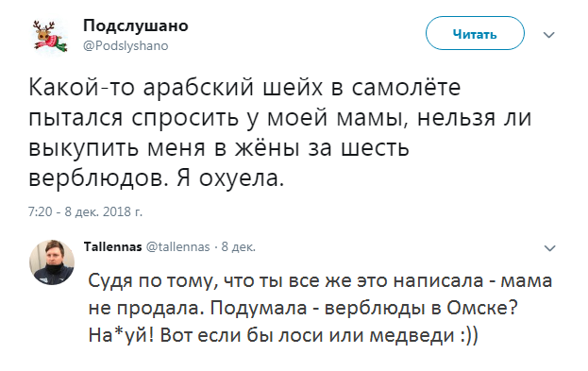
Task: Expand the chevron menu beside Читать
Action: click(x=549, y=35)
